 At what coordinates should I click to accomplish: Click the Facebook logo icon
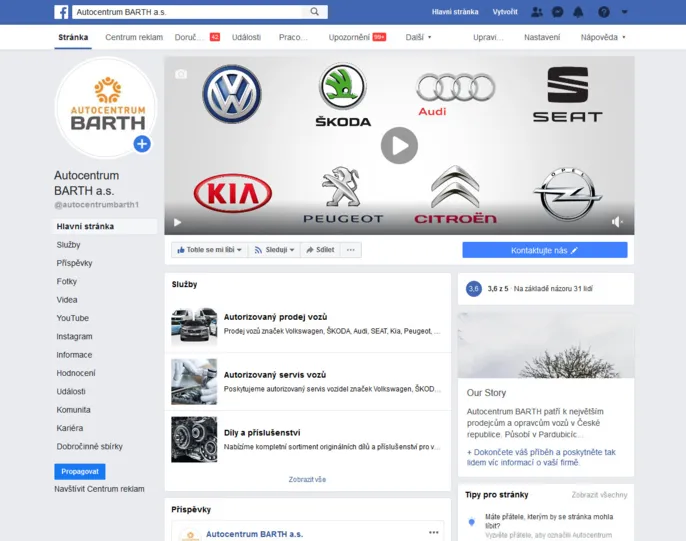click(x=61, y=12)
